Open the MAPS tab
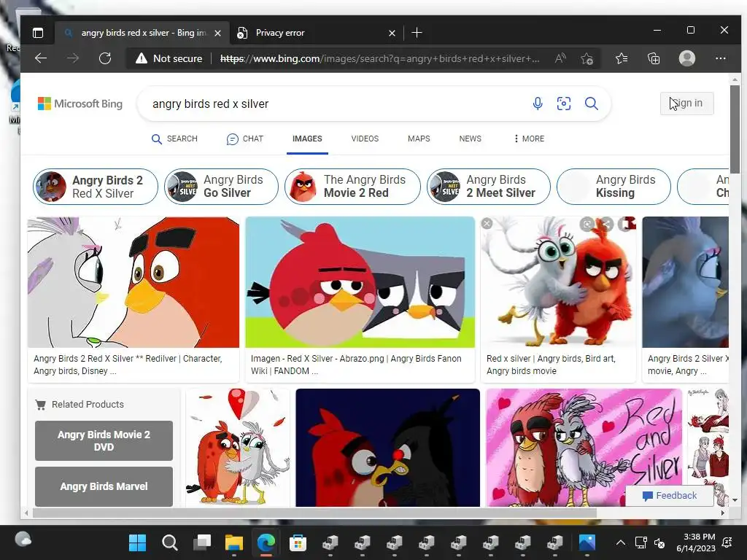The width and height of the screenshot is (747, 560). [x=419, y=139]
